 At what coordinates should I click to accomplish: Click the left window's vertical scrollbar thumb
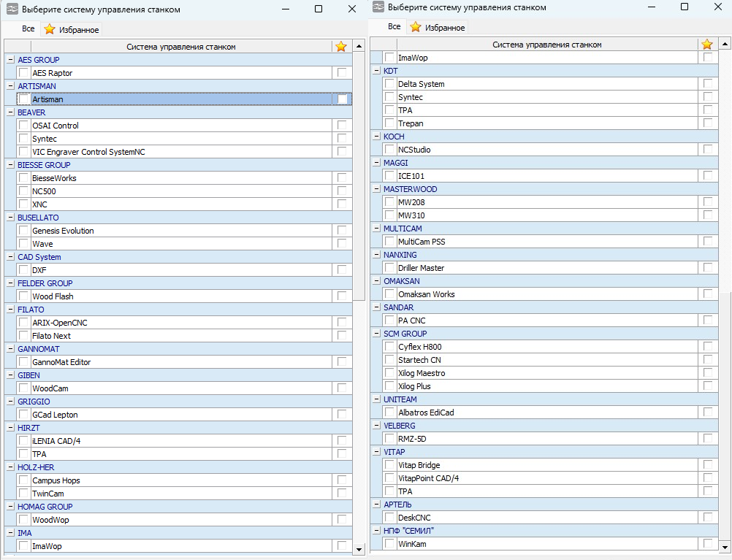[359, 175]
